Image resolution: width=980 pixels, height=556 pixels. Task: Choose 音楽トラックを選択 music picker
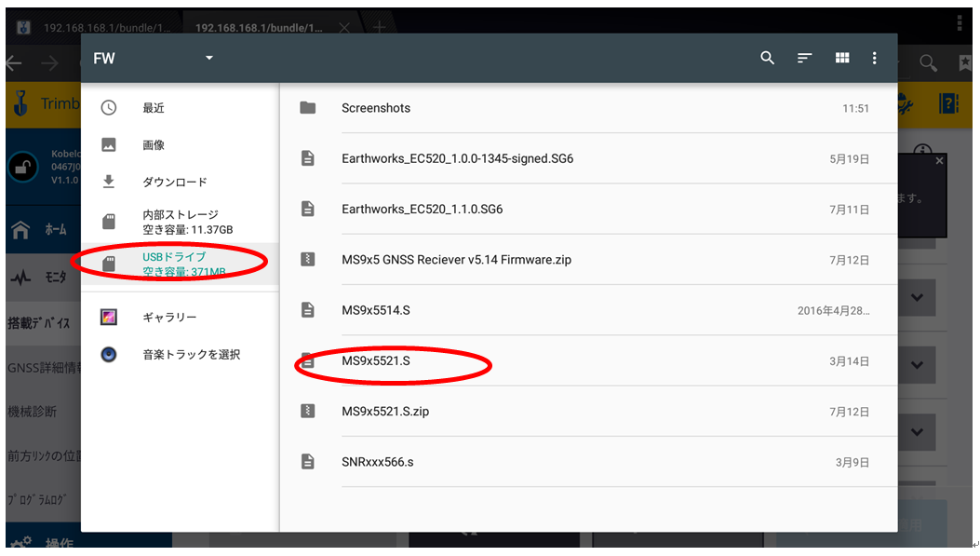(x=191, y=355)
